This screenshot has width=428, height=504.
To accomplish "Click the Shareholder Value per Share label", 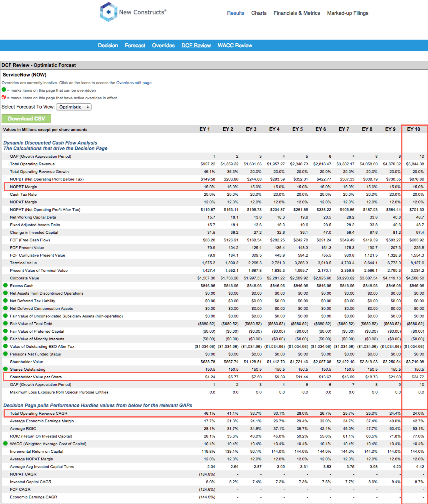I will [x=36, y=377].
